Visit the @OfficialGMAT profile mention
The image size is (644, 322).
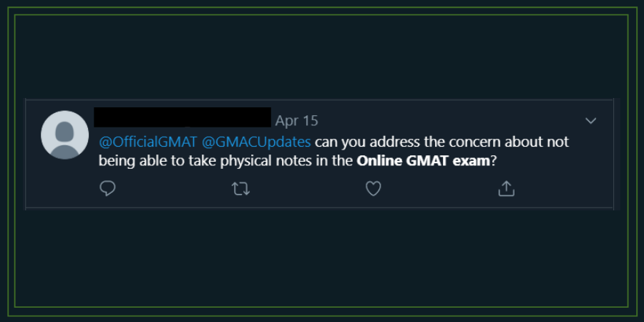point(148,142)
